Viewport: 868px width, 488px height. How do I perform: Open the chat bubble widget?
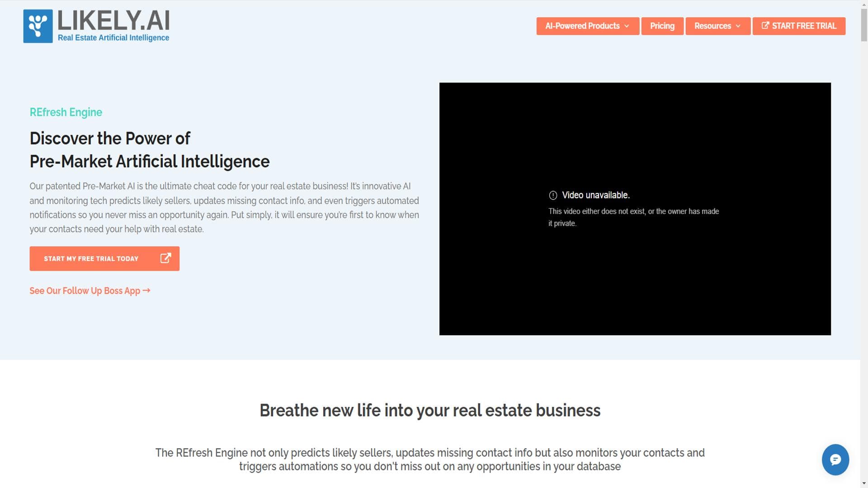click(x=835, y=460)
